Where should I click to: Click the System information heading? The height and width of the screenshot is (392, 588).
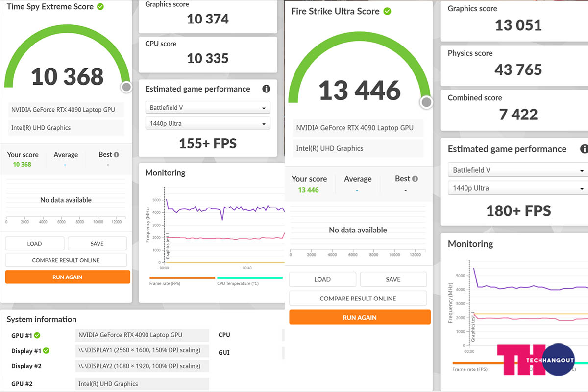tap(42, 319)
